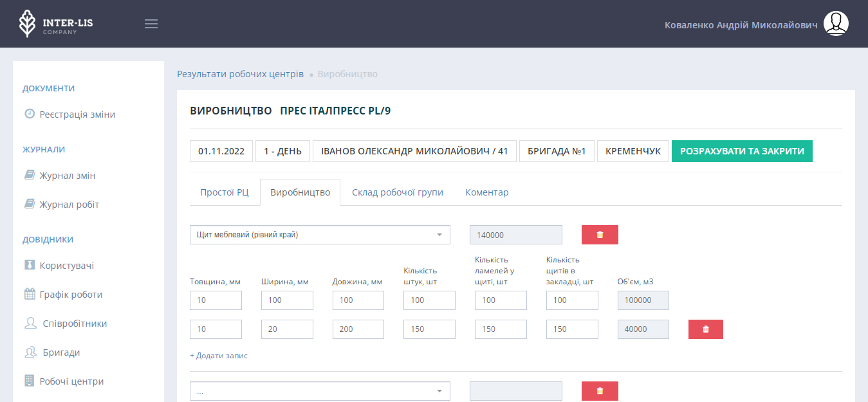
Task: Open Реєстрація зміни from the sidebar
Action: pyautogui.click(x=77, y=114)
